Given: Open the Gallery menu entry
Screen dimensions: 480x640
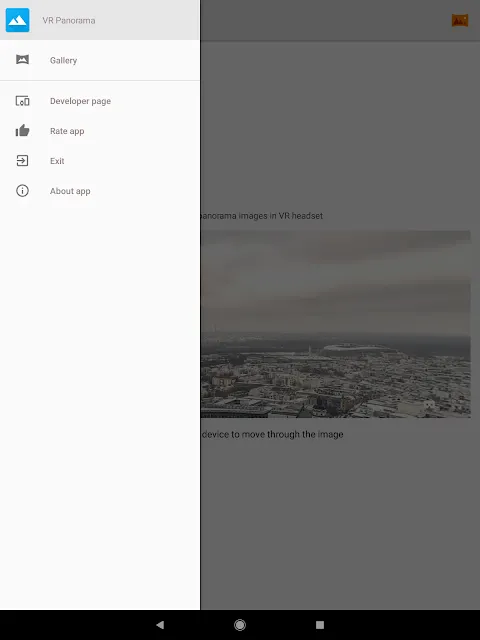Looking at the screenshot, I should tap(100, 60).
